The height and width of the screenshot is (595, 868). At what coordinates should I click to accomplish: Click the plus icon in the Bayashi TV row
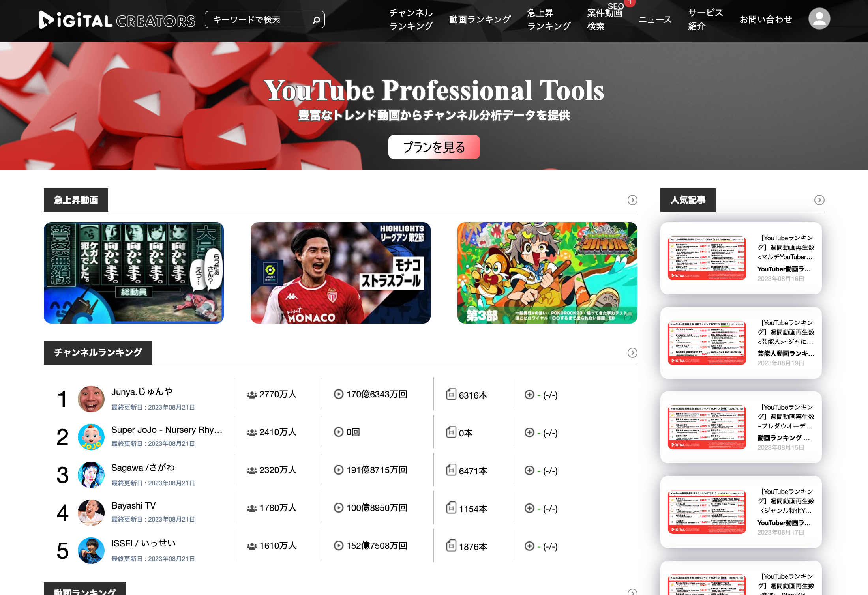pos(529,508)
